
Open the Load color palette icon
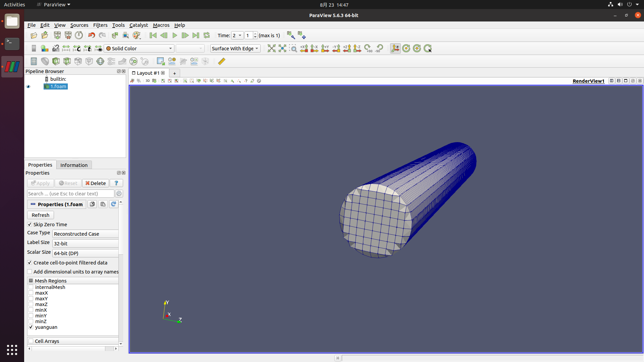pyautogui.click(x=137, y=36)
